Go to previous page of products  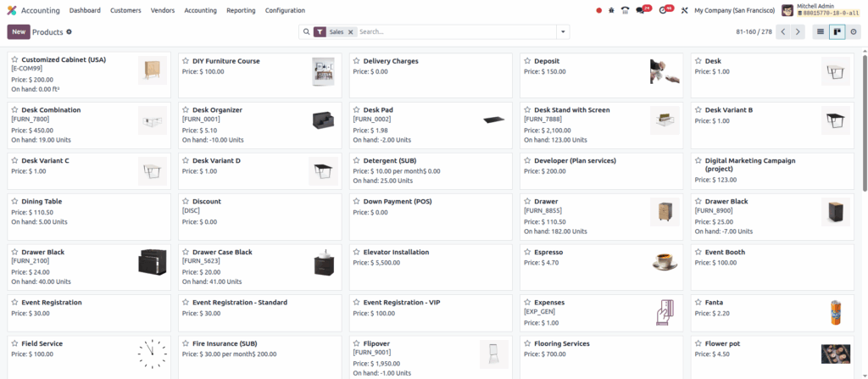[782, 32]
